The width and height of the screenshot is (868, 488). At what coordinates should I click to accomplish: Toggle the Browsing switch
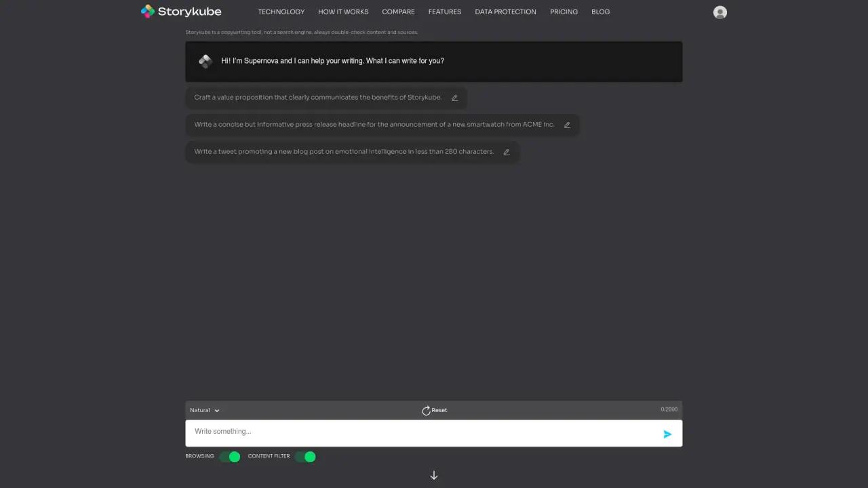click(x=230, y=457)
